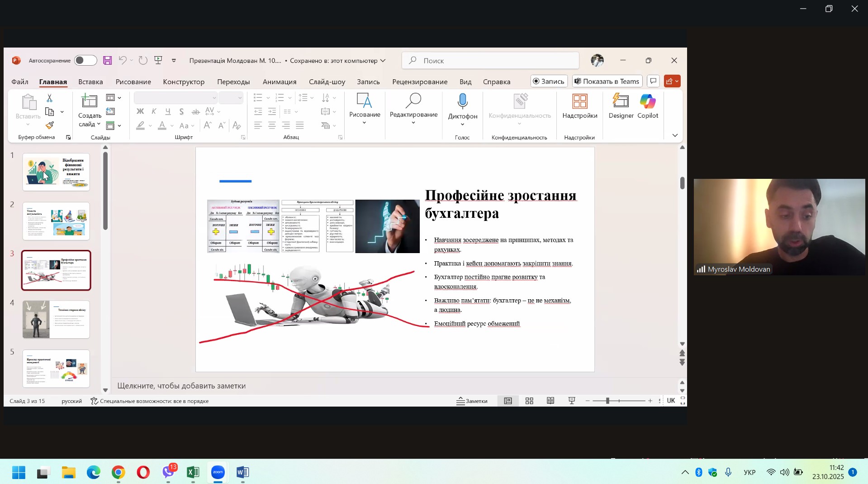Viewport: 868px width, 484px height.
Task: Click the Save icon in title bar
Action: coord(107,61)
